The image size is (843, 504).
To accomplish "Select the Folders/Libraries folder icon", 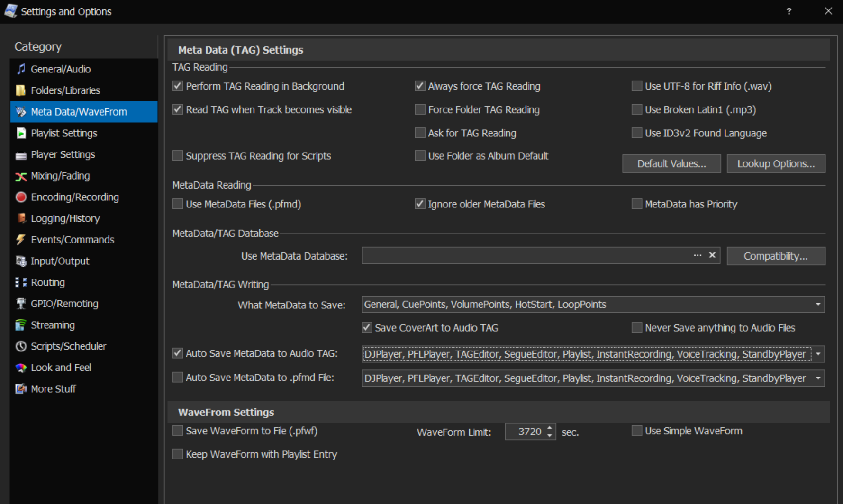I will [x=21, y=90].
